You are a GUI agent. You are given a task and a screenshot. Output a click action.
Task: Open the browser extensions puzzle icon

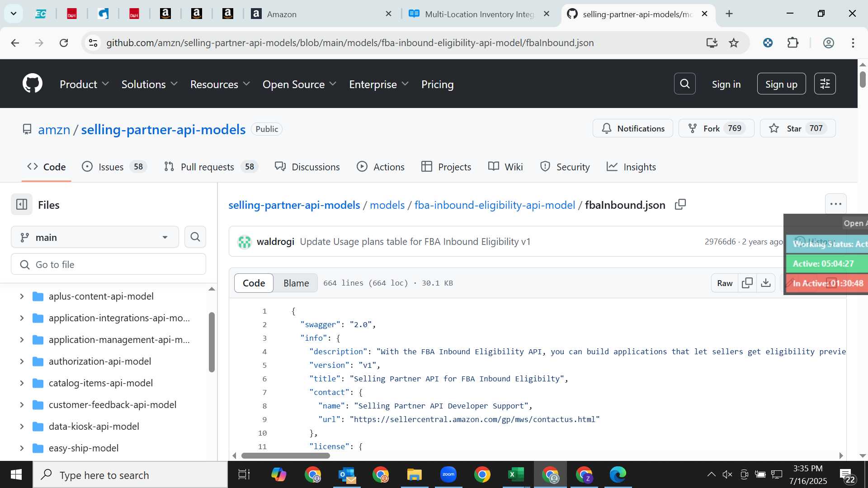coord(793,43)
